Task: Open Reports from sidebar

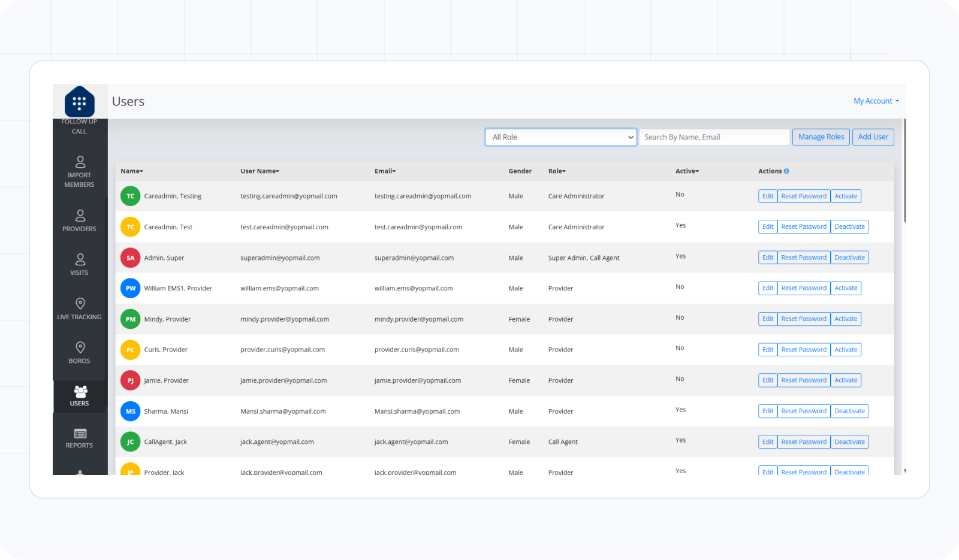Action: [80, 434]
